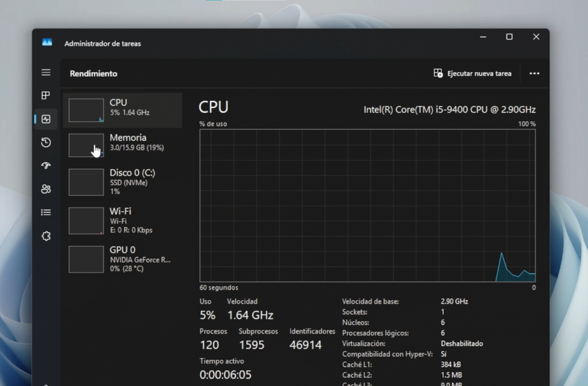The width and height of the screenshot is (588, 386).
Task: Open the Services puzzle icon
Action: [46, 236]
